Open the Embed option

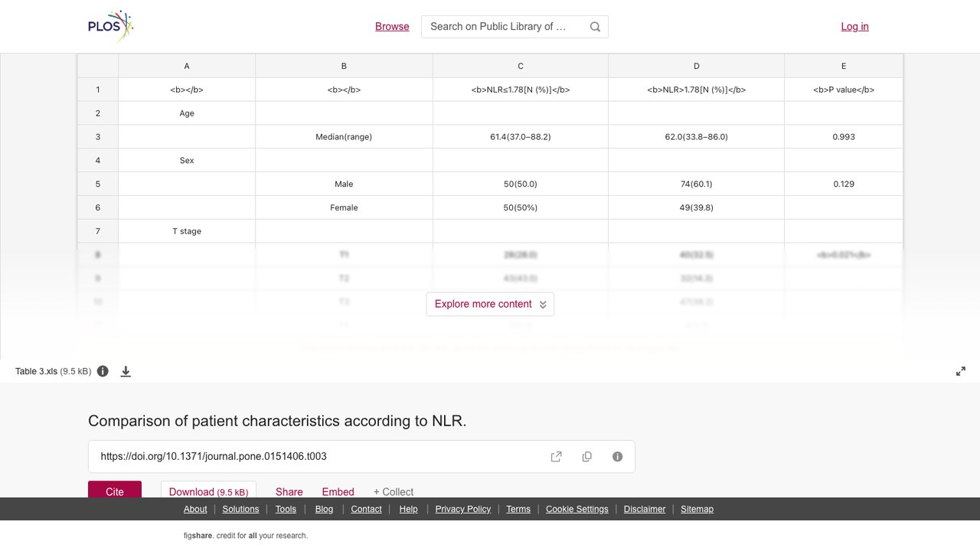(338, 492)
